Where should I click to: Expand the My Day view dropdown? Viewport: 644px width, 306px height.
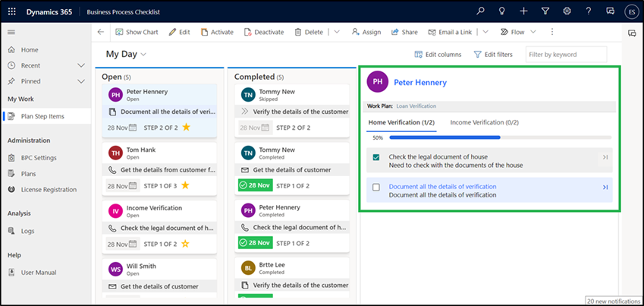coord(143,55)
